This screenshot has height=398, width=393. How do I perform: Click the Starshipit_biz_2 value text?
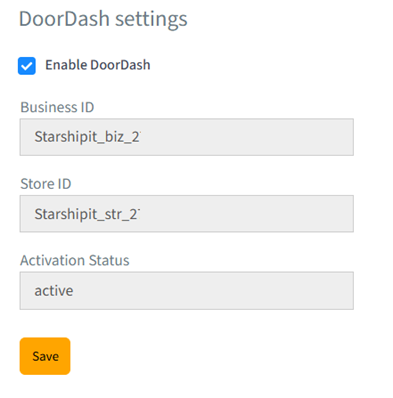87,137
